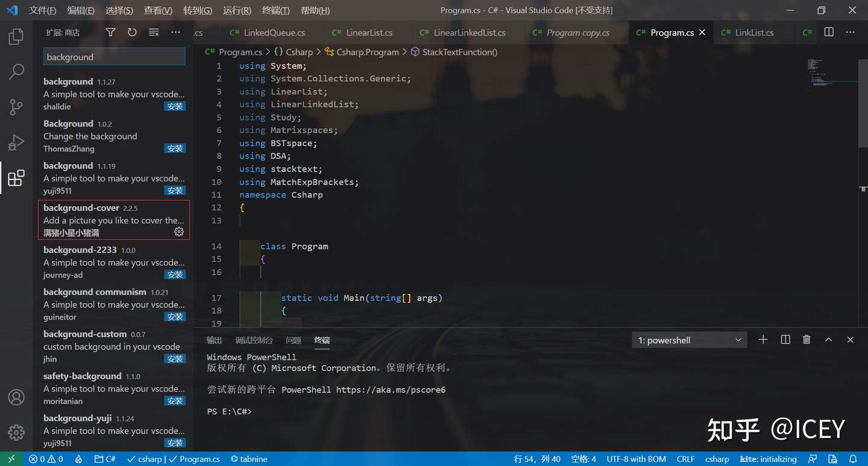Close the Program.cs tab

(x=702, y=33)
